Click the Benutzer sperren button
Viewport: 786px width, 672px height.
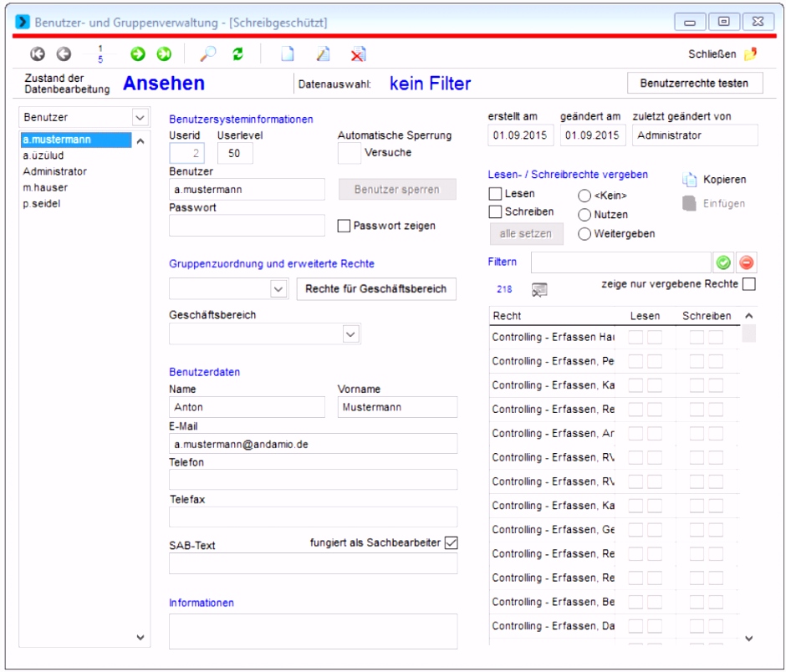tap(397, 190)
